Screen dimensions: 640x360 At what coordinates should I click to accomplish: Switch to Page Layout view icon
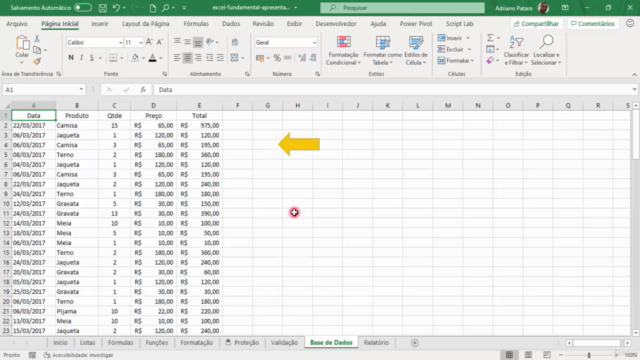coord(528,355)
